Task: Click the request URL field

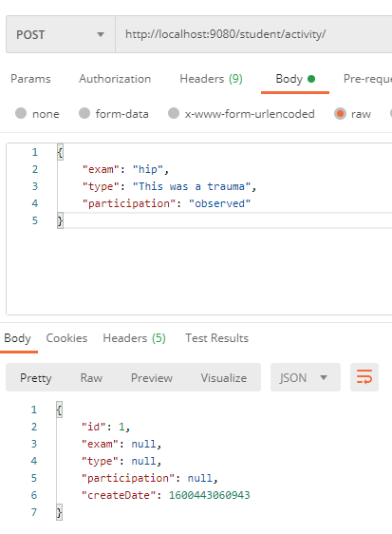Action: (253, 34)
